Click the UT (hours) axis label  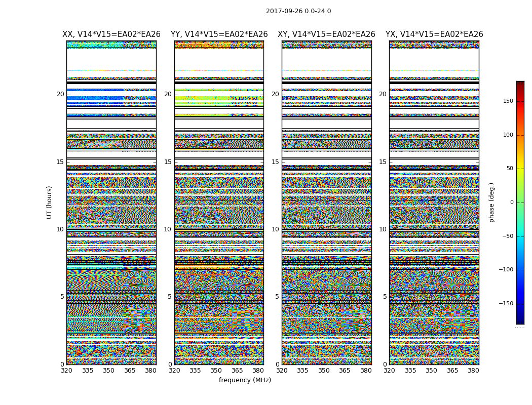click(x=49, y=202)
